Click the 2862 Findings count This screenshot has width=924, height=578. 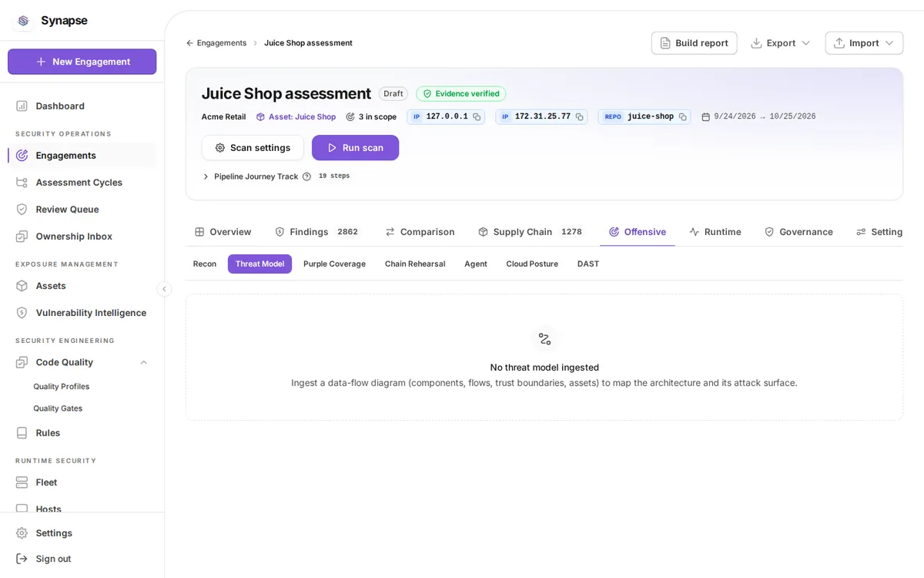[347, 232]
